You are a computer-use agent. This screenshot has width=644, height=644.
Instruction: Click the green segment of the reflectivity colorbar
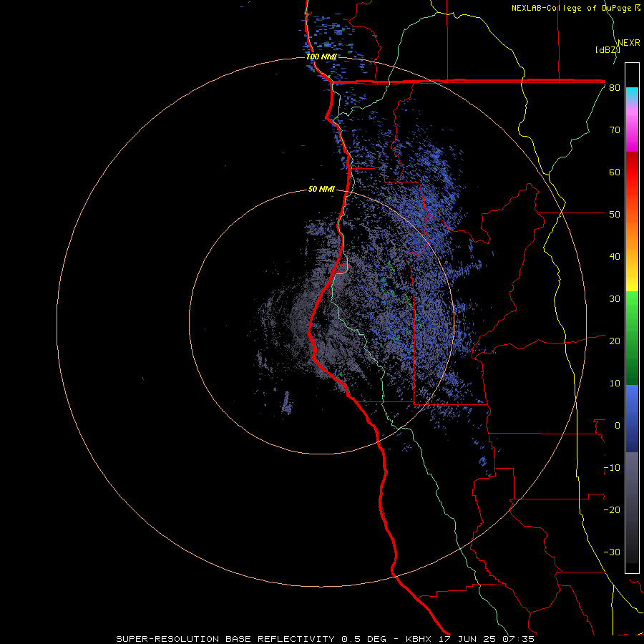[x=632, y=338]
